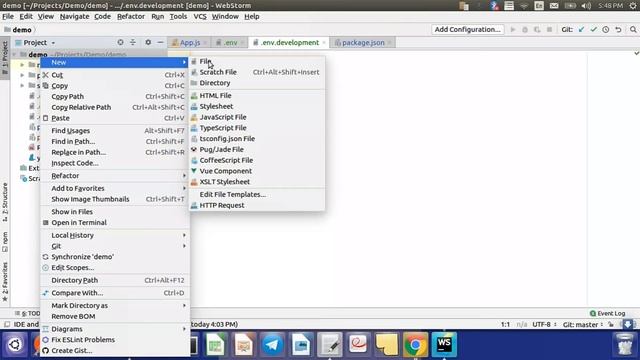The width and height of the screenshot is (640, 360).
Task: Close the .env.development tab
Action: click(x=324, y=43)
